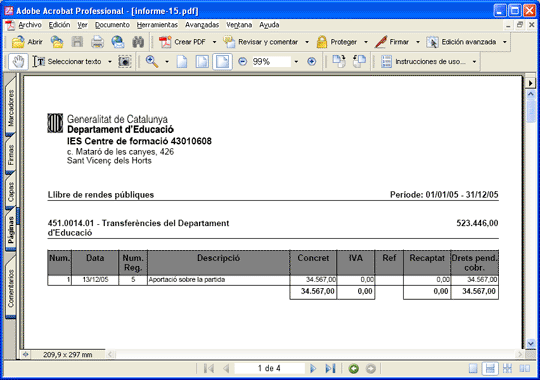The width and height of the screenshot is (540, 380).
Task: Open the zoom percentage dropdown
Action: (296, 62)
